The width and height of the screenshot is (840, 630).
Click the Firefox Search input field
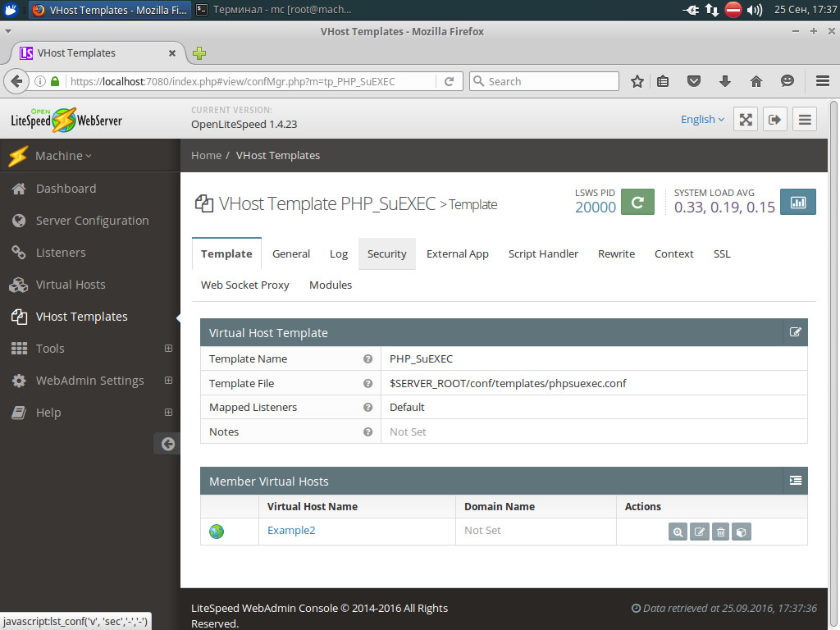pos(545,81)
